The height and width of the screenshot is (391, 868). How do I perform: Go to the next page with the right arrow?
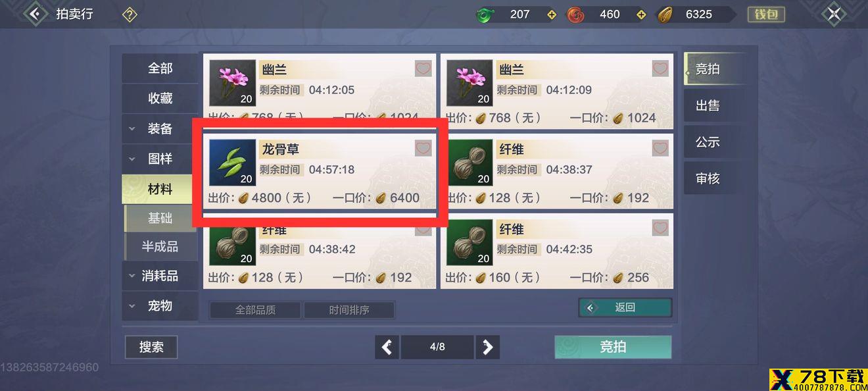tap(487, 347)
